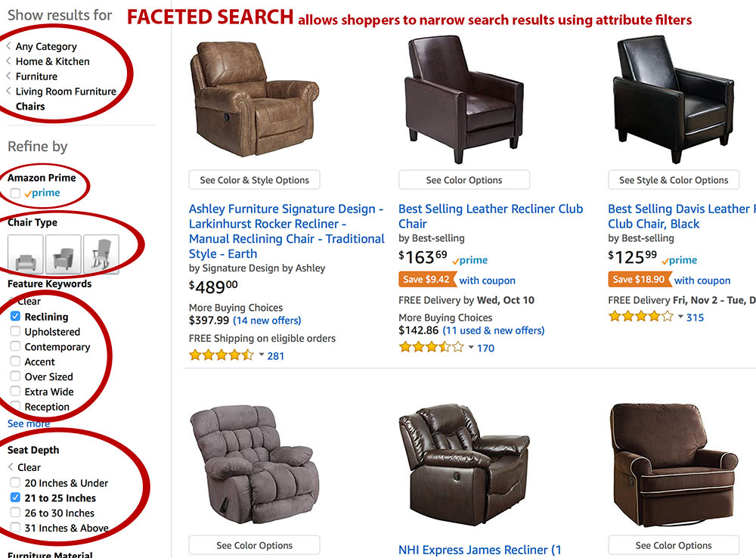756x558 pixels.
Task: Click the Prime badge under the Davis chair price
Action: (x=678, y=260)
